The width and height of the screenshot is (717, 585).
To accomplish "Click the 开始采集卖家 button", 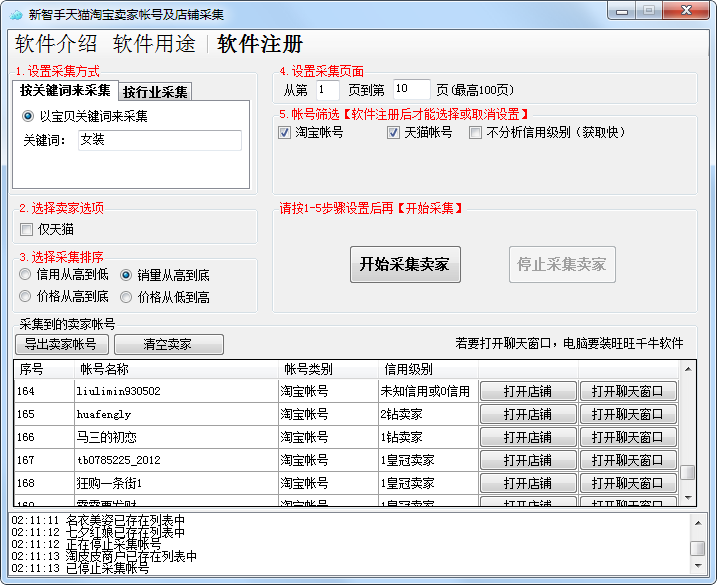I will click(x=404, y=265).
